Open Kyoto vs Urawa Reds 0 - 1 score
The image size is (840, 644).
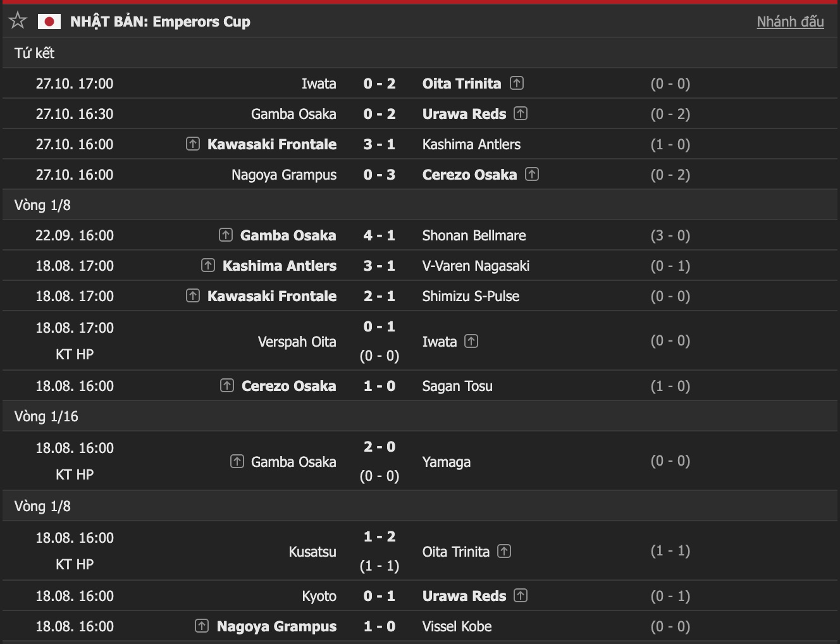[x=380, y=596]
